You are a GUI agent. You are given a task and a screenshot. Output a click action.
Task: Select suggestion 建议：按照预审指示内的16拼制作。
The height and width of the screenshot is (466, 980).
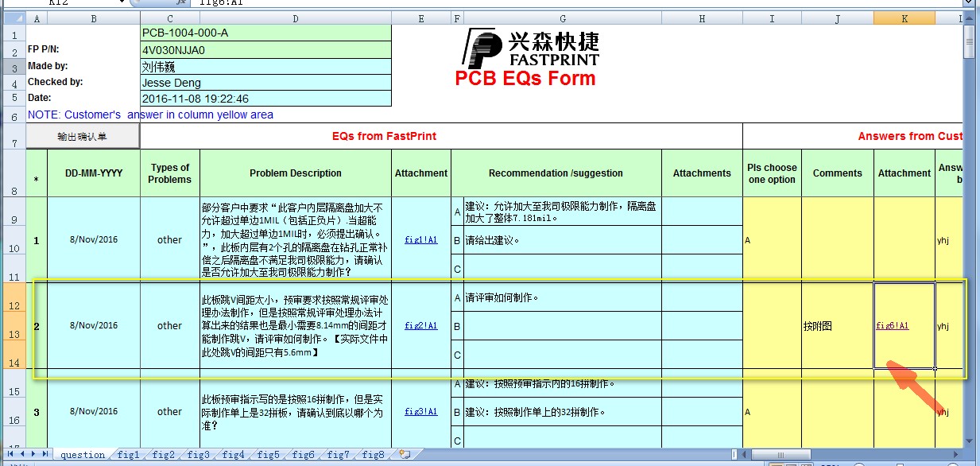pos(562,383)
